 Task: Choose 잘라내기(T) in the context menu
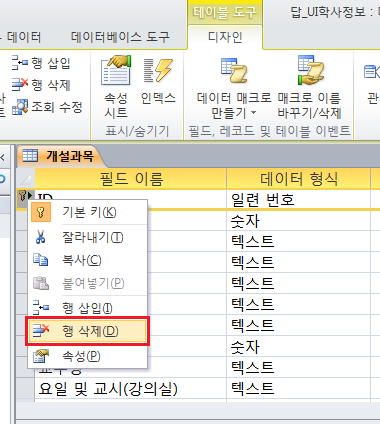tap(87, 237)
